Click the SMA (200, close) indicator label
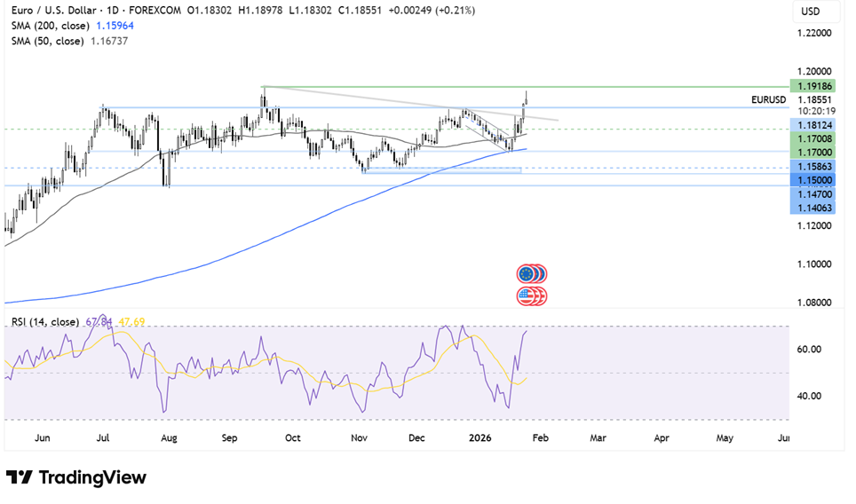Viewport: 856px width, 504px height. [x=51, y=26]
